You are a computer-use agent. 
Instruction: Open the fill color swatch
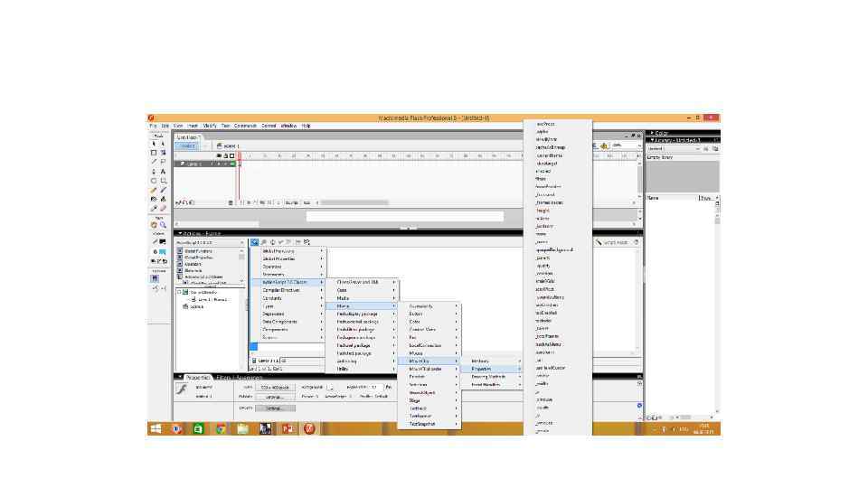point(163,252)
